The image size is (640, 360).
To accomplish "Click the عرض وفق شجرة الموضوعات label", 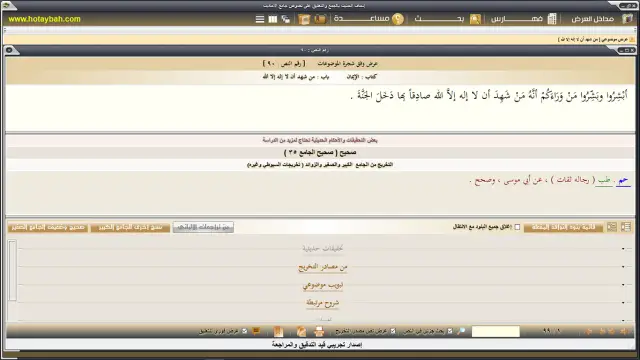I will tap(347, 64).
